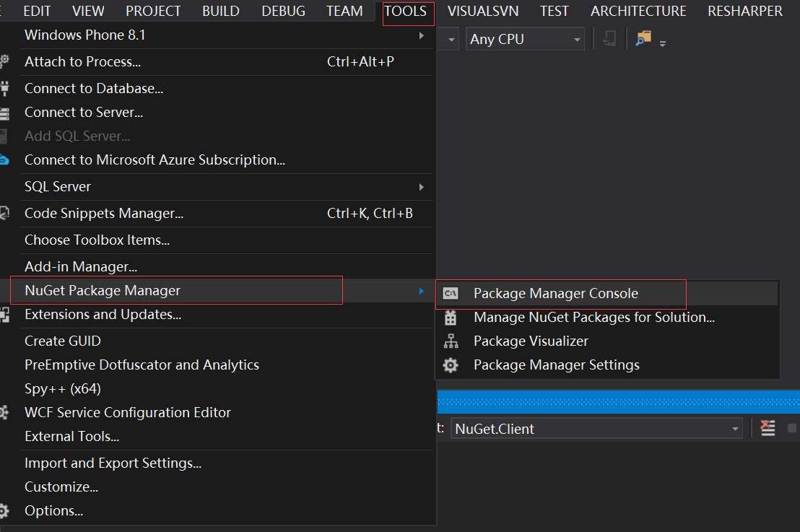The image size is (800, 532).
Task: Open the dropdown arrow left of Any CPU
Action: (451, 39)
